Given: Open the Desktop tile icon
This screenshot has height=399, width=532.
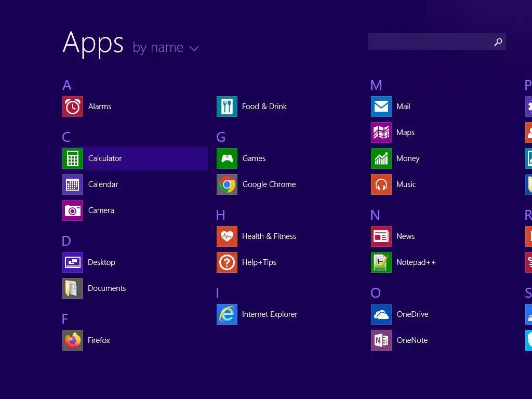Looking at the screenshot, I should [x=73, y=262].
